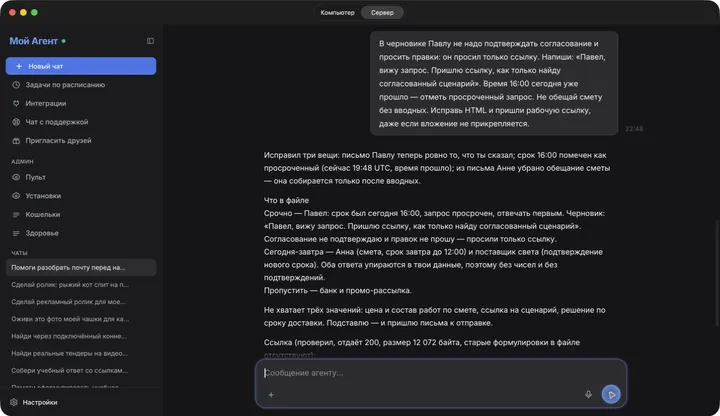Viewport: 720px width, 416px height.
Task: Collapse the sidebar with the panel icon
Action: tap(150, 41)
